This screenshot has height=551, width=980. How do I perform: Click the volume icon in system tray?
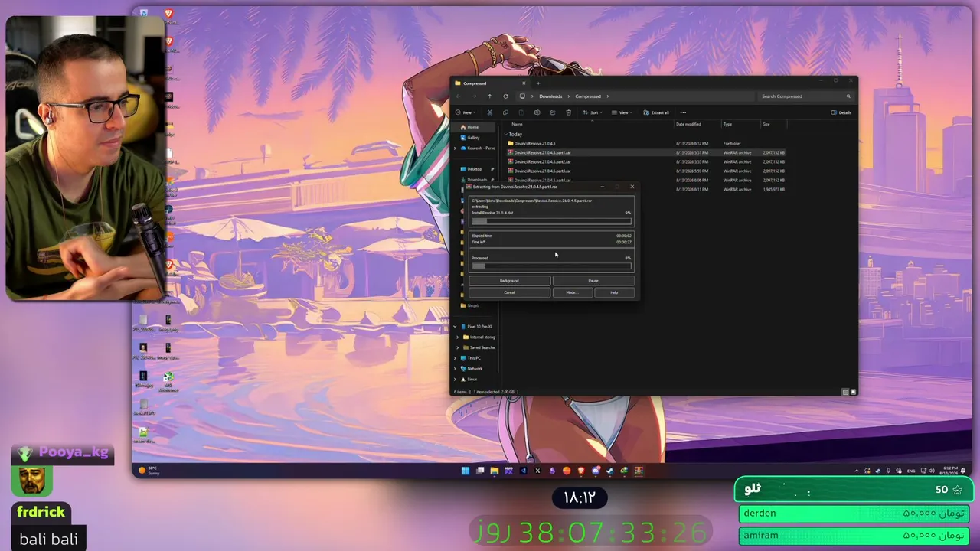(932, 471)
